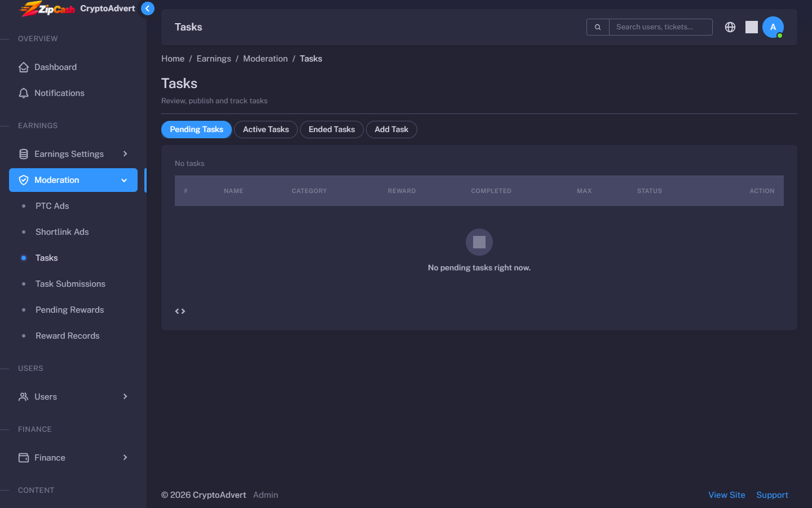
Task: Click the NAME column header
Action: [233, 191]
